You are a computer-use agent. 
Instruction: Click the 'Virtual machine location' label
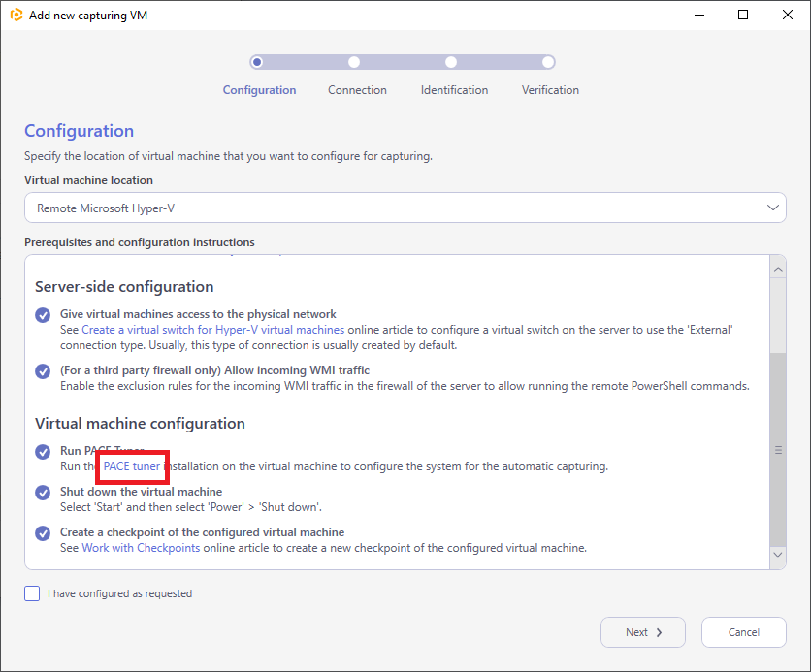click(x=88, y=180)
